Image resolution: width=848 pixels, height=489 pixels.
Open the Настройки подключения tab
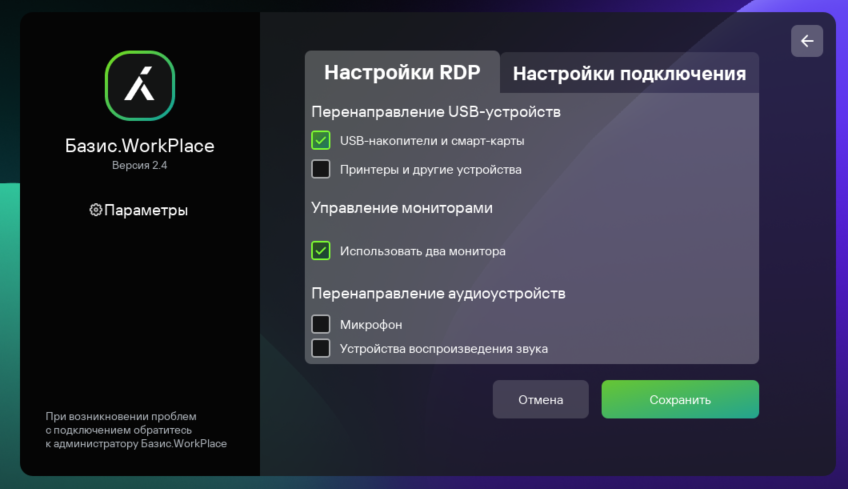[629, 74]
